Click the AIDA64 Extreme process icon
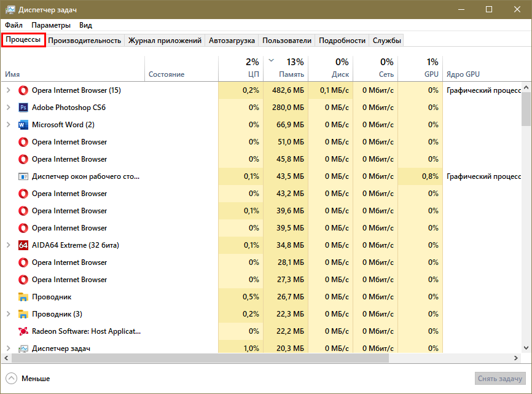 (x=23, y=245)
